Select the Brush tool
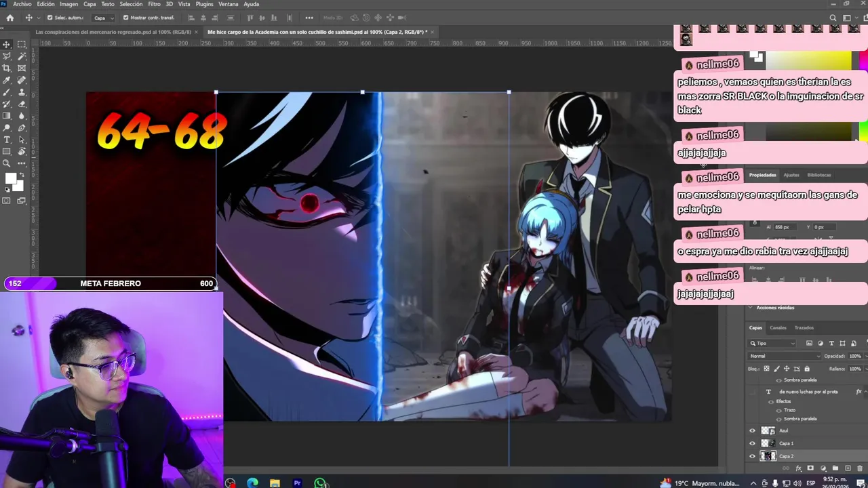This screenshot has height=488, width=868. point(6,92)
